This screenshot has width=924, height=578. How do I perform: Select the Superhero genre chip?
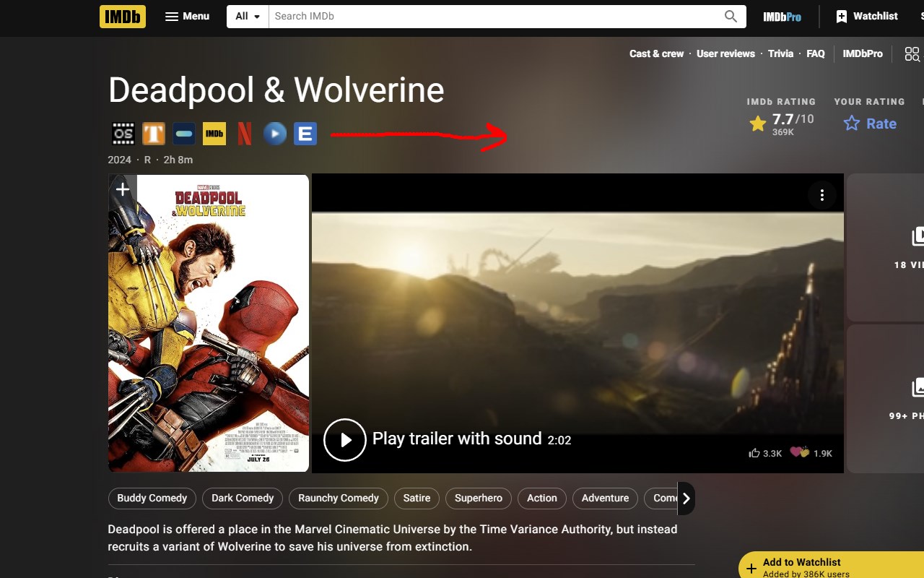[479, 498]
